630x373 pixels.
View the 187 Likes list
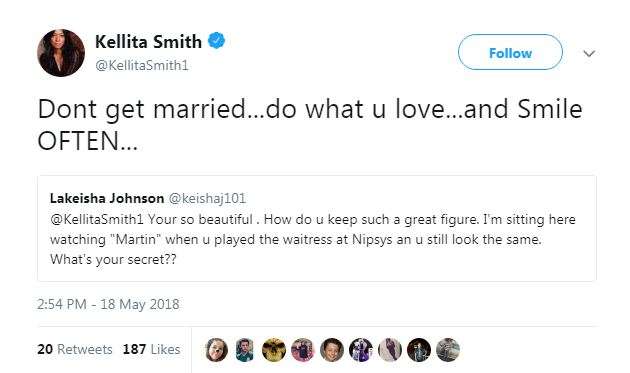(151, 349)
